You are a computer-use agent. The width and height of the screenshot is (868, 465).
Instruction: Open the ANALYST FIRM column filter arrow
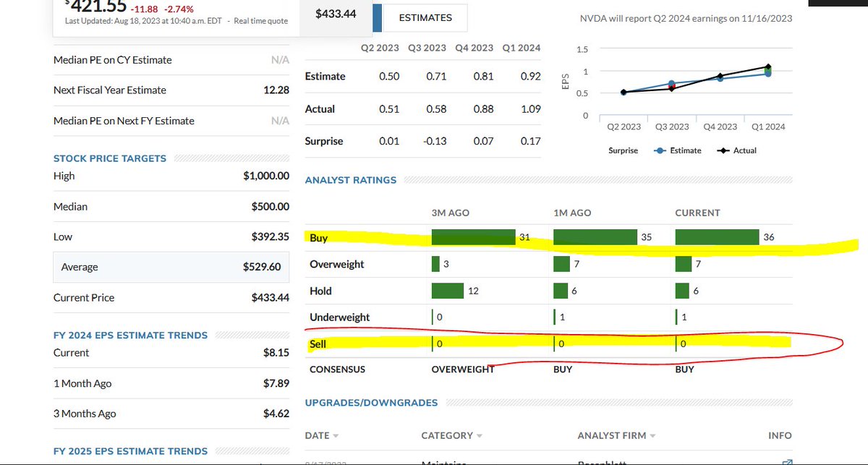point(653,436)
